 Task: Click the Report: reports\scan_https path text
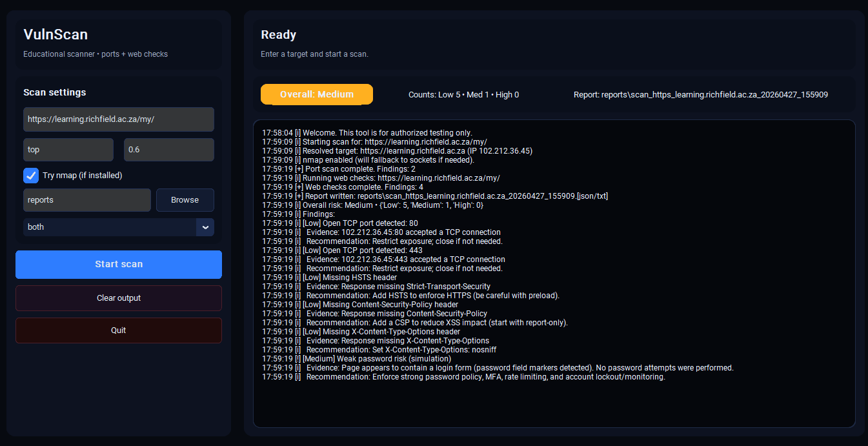coord(701,95)
